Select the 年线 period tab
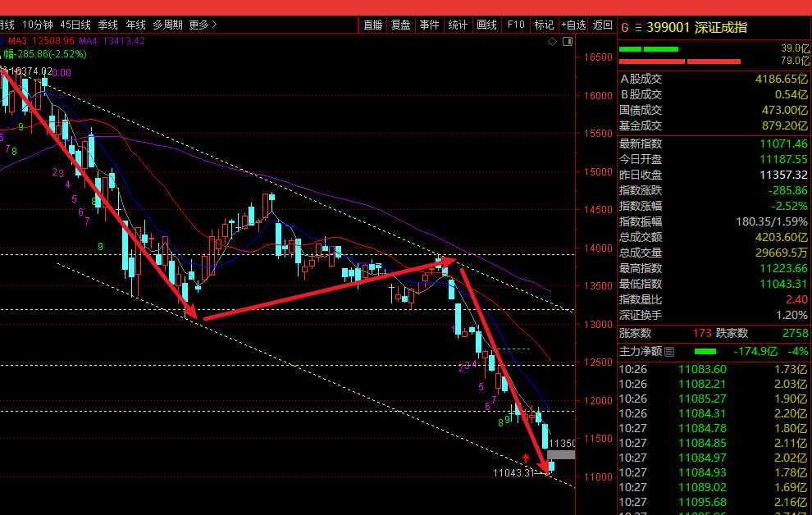The height and width of the screenshot is (515, 812). click(x=135, y=25)
